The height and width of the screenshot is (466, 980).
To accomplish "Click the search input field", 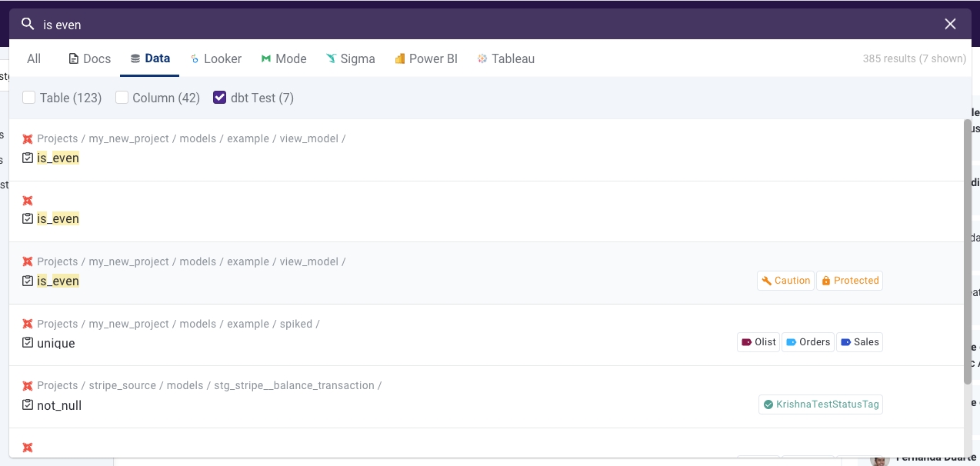I will [x=462, y=25].
